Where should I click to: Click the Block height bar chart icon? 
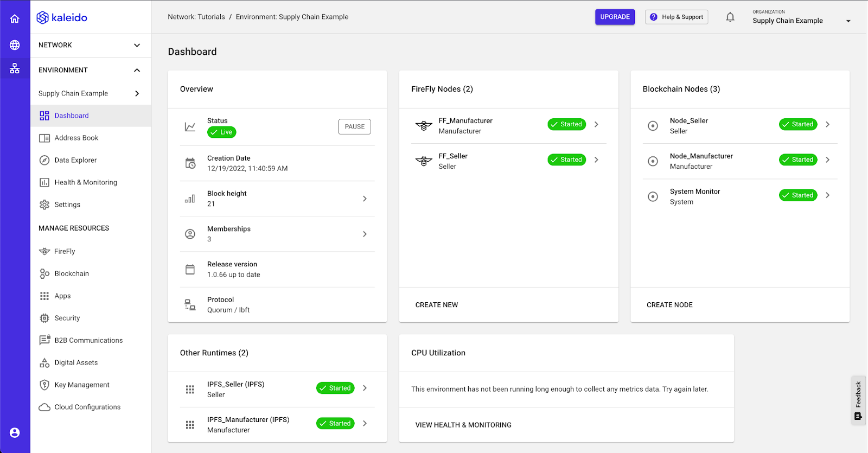pos(190,199)
